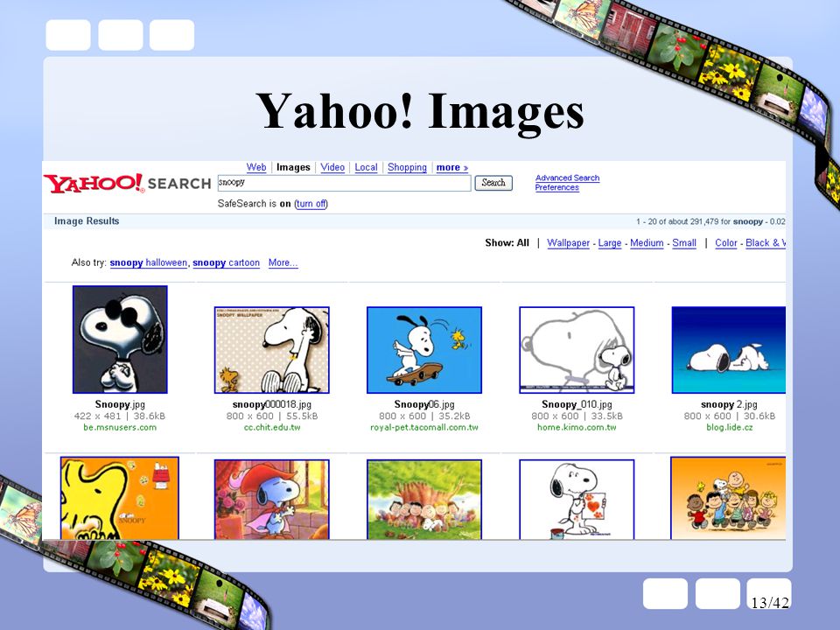This screenshot has height=630, width=840.
Task: Select the Snoopy06.jpg skateboard image
Action: (424, 350)
